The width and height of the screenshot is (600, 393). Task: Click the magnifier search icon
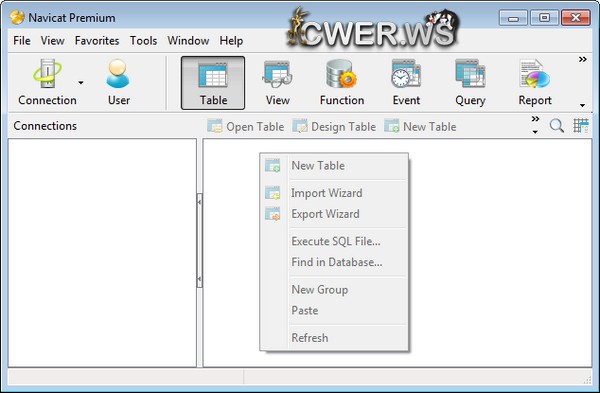click(x=557, y=126)
